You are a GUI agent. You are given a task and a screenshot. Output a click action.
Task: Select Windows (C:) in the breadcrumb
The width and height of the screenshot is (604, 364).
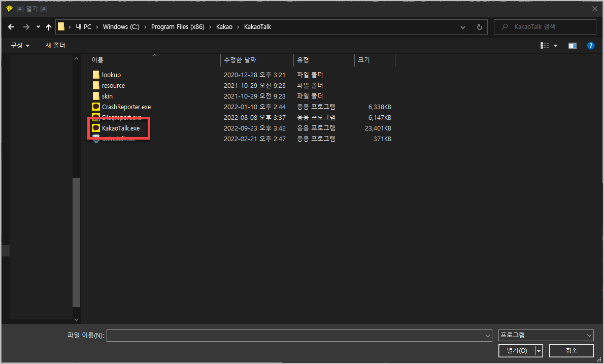tap(121, 26)
